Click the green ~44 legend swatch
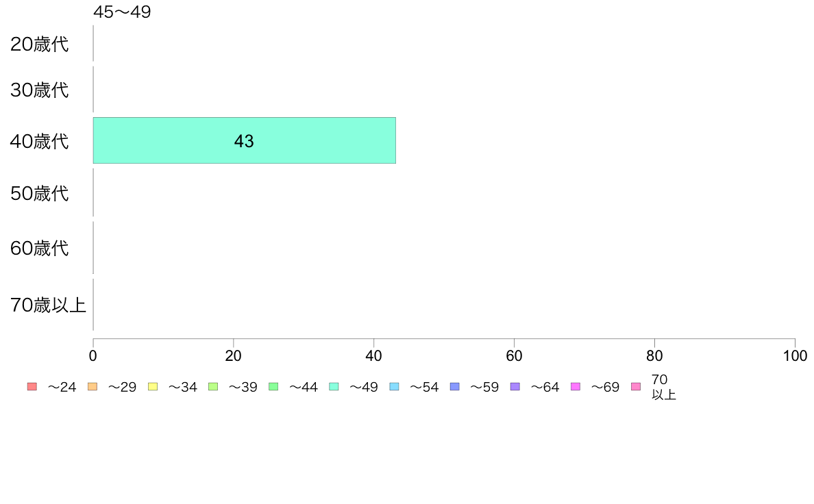Viewport: 814px width, 504px height. pyautogui.click(x=273, y=387)
